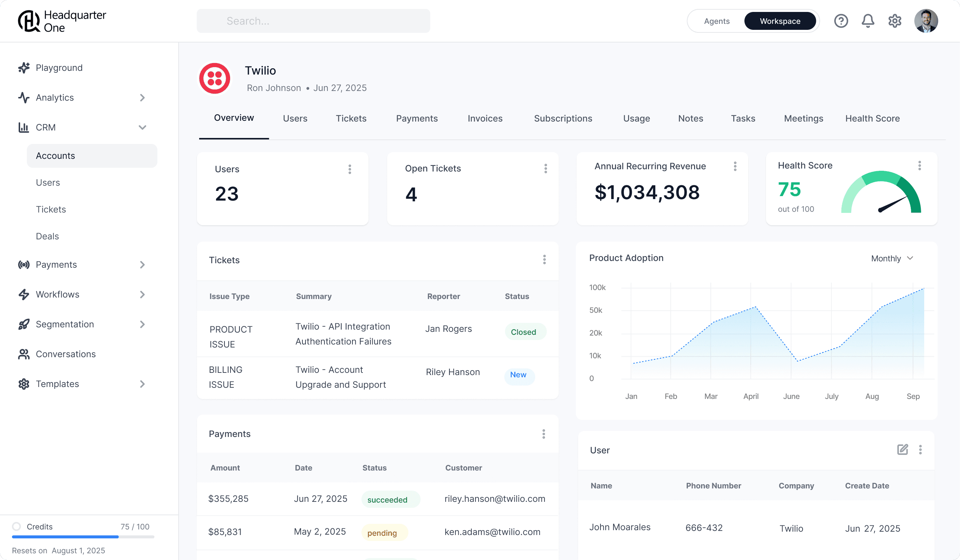Expand the Templates section chevron
Image resolution: width=960 pixels, height=560 pixels.
(142, 384)
